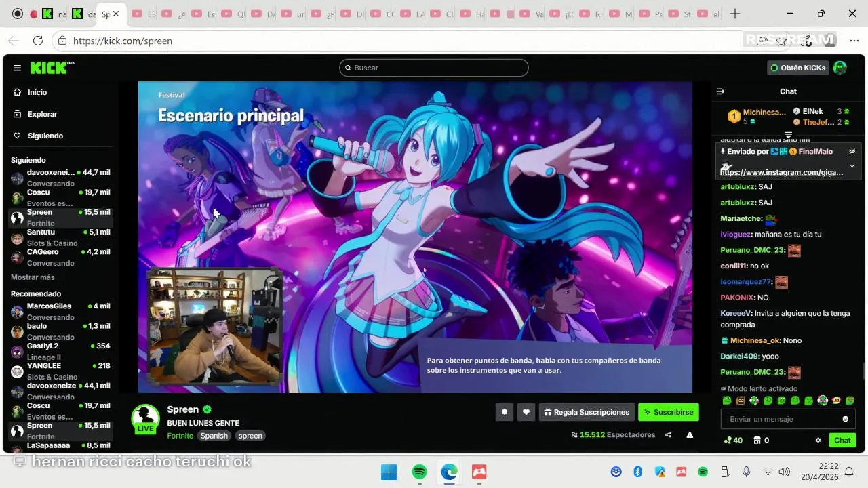The image size is (868, 488).
Task: Hide the pinned message with eye icon
Action: [852, 151]
